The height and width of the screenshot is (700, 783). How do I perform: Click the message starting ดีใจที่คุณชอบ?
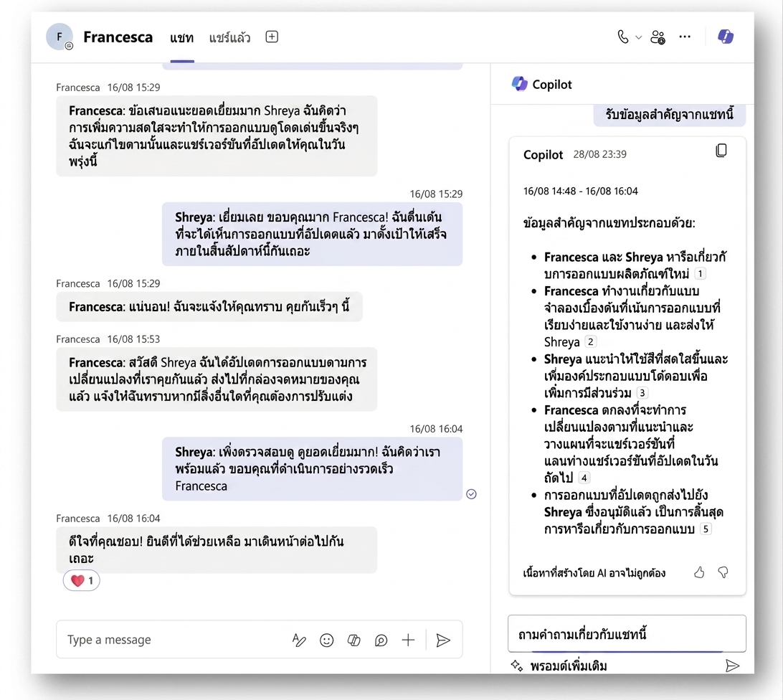point(217,549)
